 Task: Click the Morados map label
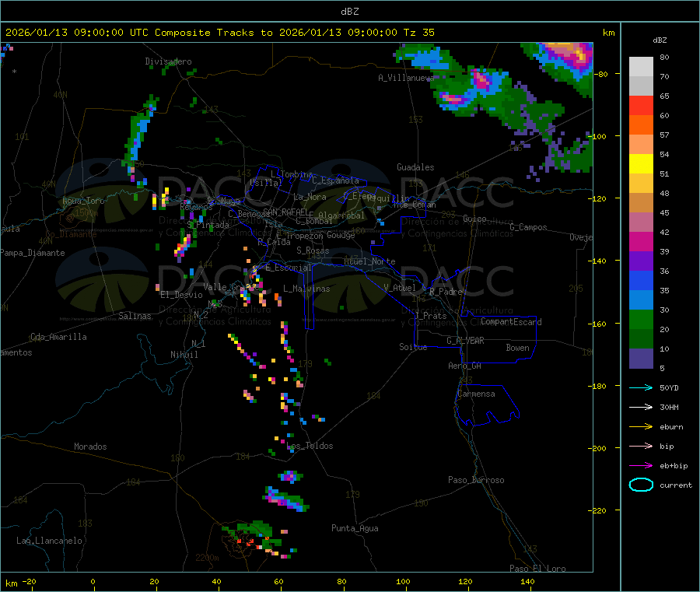pyautogui.click(x=90, y=447)
